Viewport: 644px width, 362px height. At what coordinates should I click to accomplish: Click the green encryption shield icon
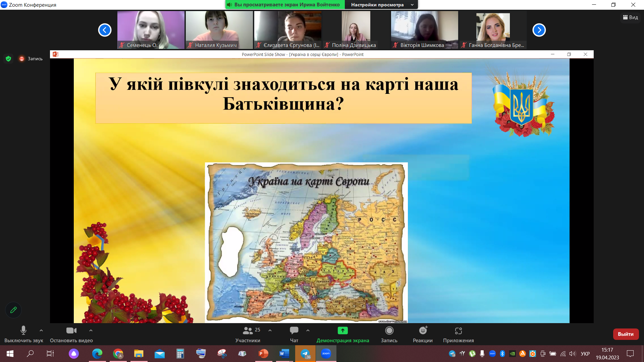8,59
